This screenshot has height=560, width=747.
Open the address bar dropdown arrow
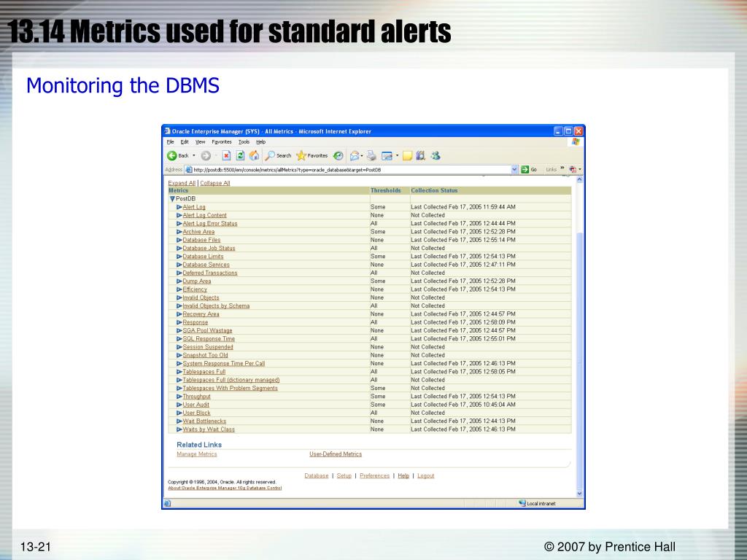[x=514, y=169]
